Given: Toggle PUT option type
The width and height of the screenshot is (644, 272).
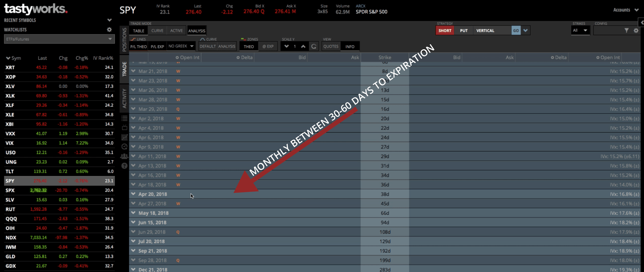Looking at the screenshot, I should (x=464, y=31).
